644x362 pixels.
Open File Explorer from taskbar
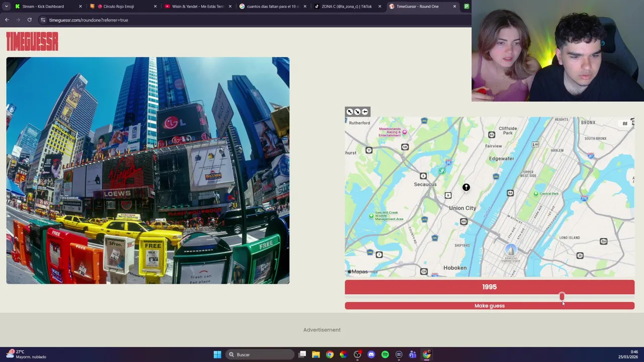click(x=315, y=354)
